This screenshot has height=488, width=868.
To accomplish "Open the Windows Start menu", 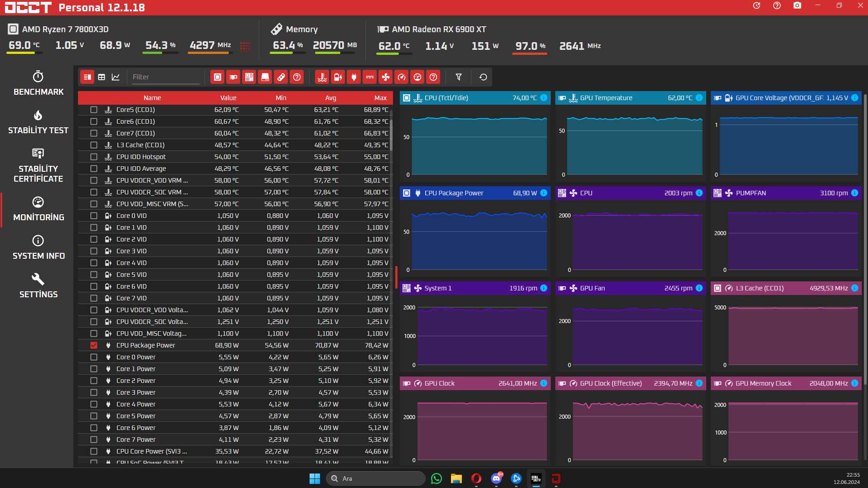I will (x=315, y=478).
